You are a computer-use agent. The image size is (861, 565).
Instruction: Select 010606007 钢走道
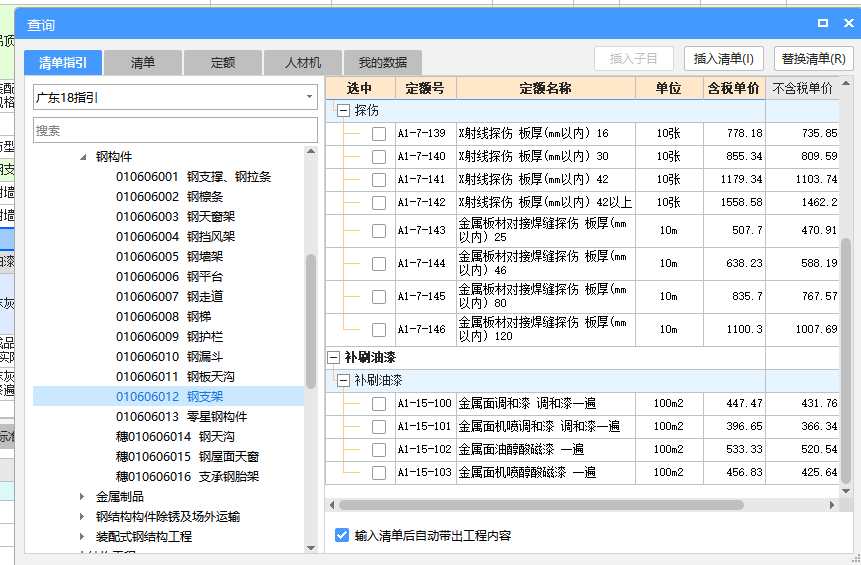tap(170, 297)
